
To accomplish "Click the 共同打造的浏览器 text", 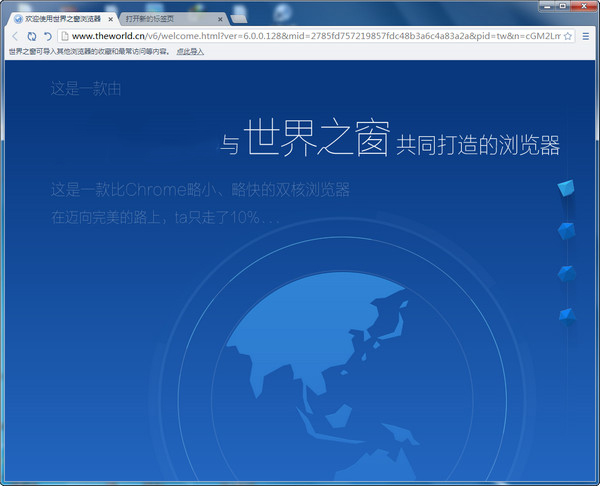I will click(x=478, y=145).
